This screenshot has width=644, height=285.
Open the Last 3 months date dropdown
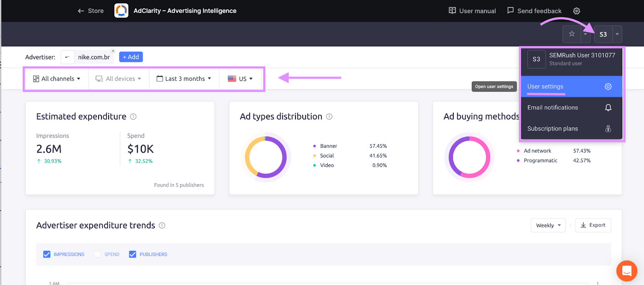(x=184, y=79)
